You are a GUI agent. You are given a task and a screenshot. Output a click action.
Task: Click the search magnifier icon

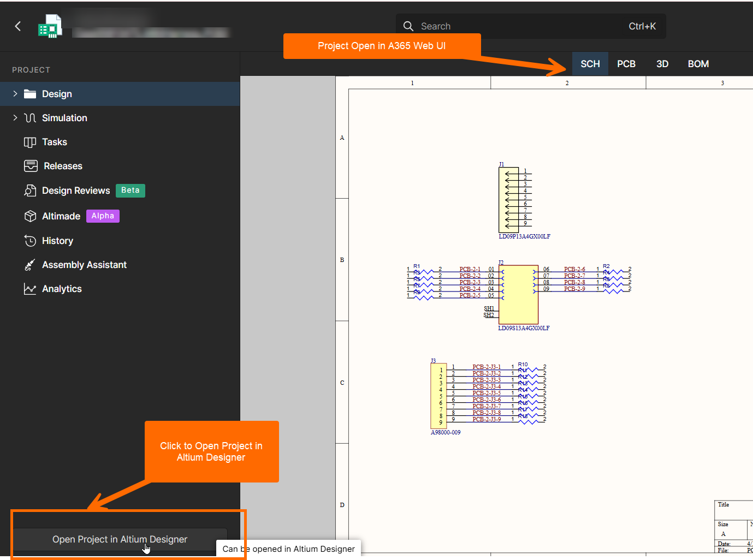408,26
